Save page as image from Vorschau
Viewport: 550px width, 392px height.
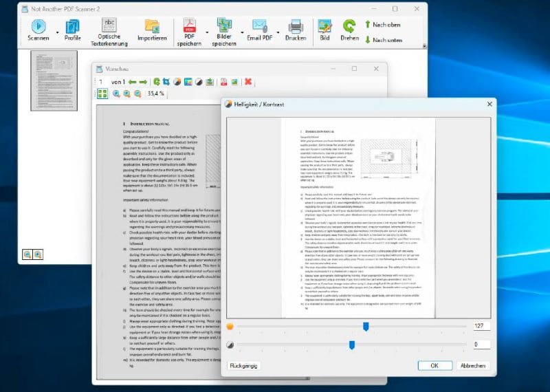(x=234, y=82)
